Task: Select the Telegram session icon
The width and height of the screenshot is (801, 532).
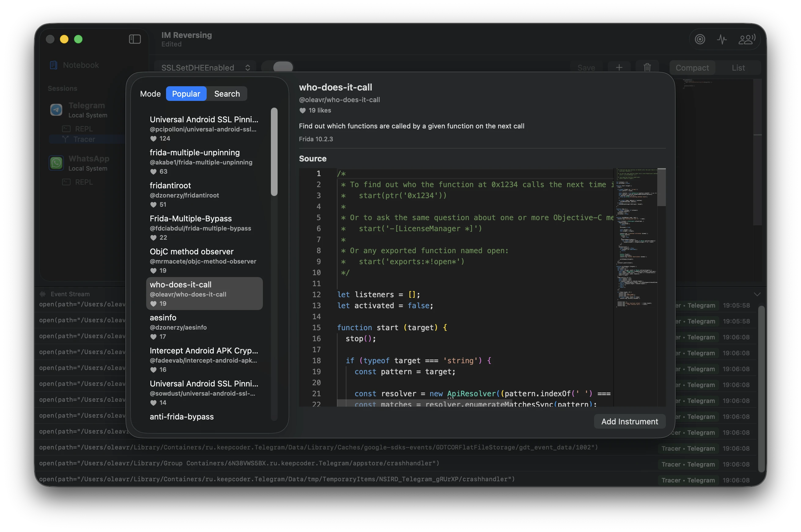Action: [x=56, y=109]
